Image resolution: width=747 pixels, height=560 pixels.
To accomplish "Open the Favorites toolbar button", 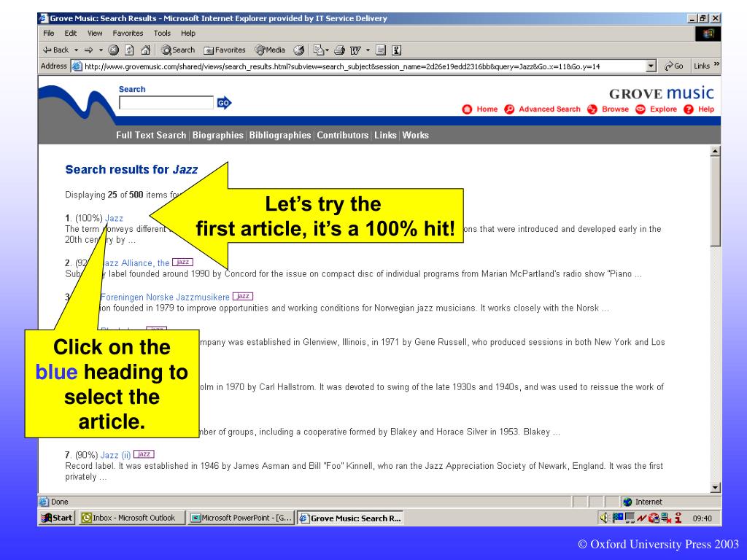I will point(225,50).
